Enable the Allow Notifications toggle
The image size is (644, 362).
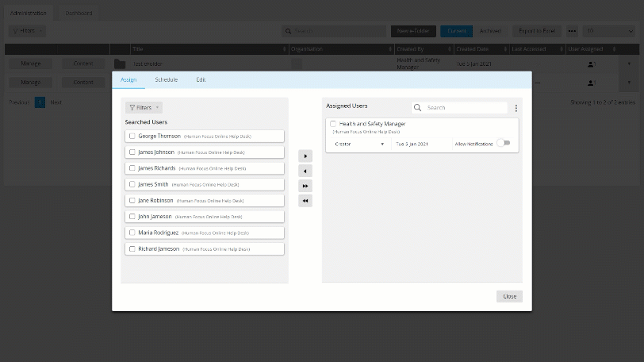pos(504,144)
